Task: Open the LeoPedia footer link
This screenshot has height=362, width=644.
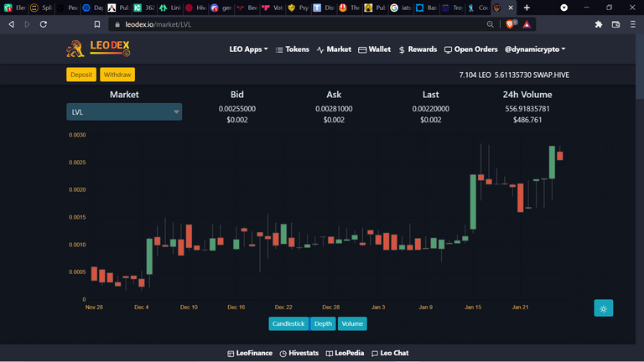Action: click(345, 353)
